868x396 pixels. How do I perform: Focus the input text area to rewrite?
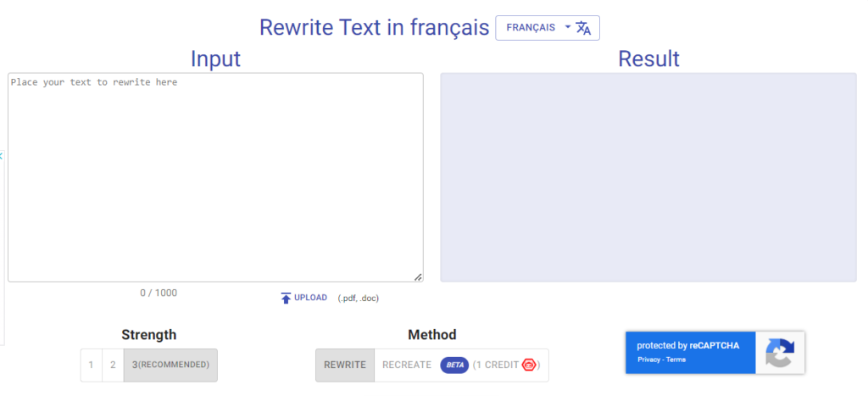pos(215,177)
